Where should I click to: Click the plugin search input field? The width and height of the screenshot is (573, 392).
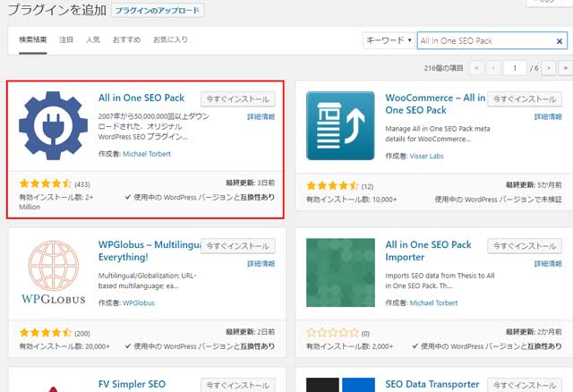(x=492, y=40)
